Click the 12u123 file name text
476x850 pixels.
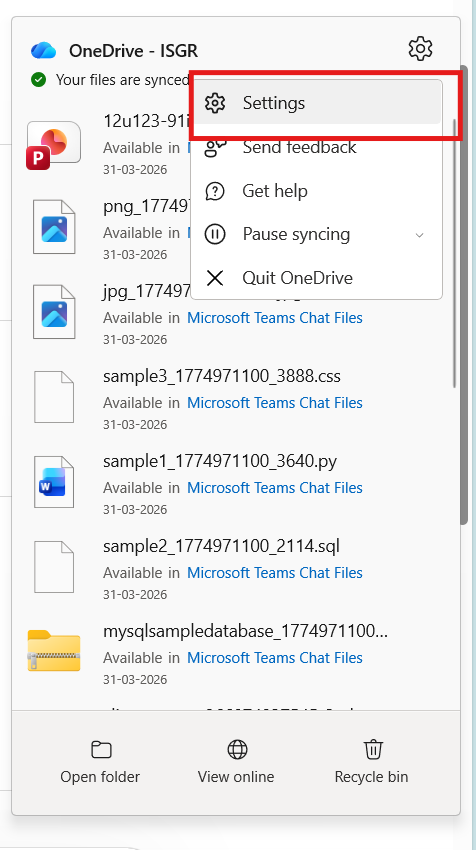point(146,121)
